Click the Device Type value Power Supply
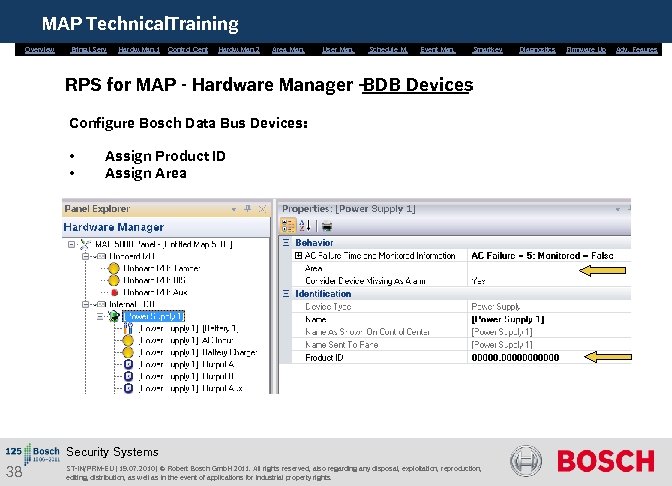This screenshot has height=486, width=672. [496, 306]
